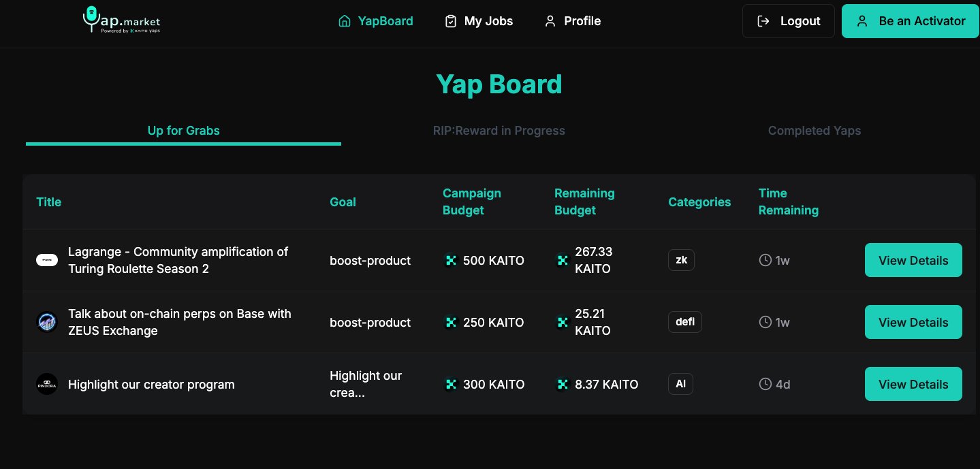Image resolution: width=980 pixels, height=469 pixels.
Task: Click the Lagrange campaign avatar icon
Action: point(46,260)
